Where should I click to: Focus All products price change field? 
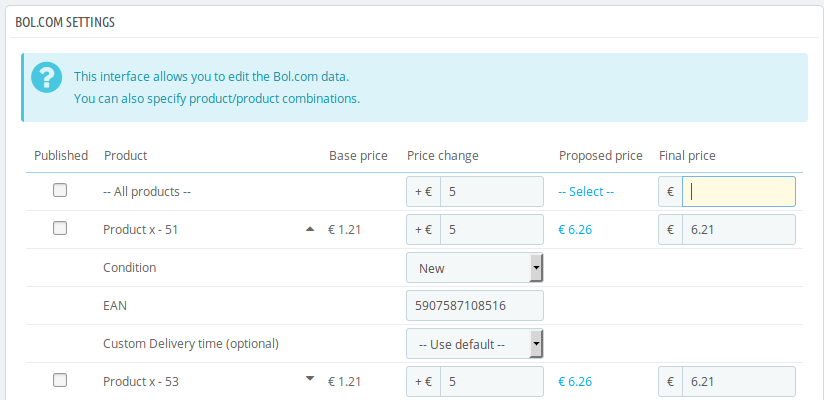click(x=492, y=191)
